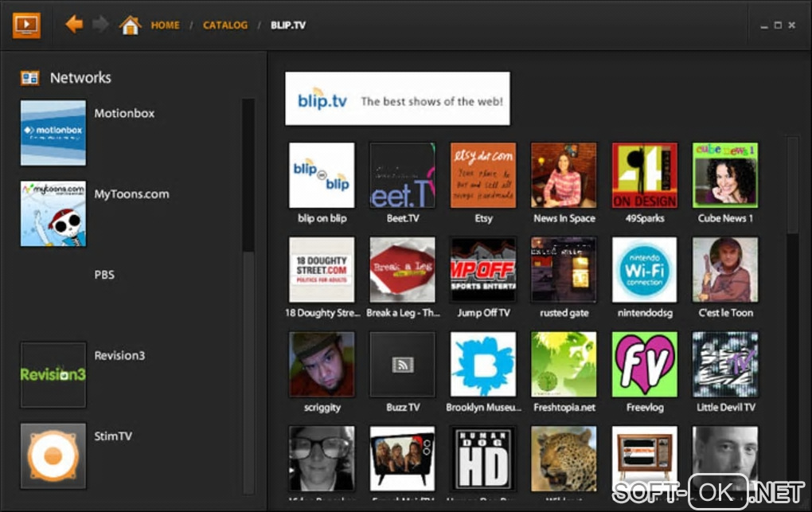Open the Jump Off TV channel icon
This screenshot has height=512, width=812.
(483, 269)
